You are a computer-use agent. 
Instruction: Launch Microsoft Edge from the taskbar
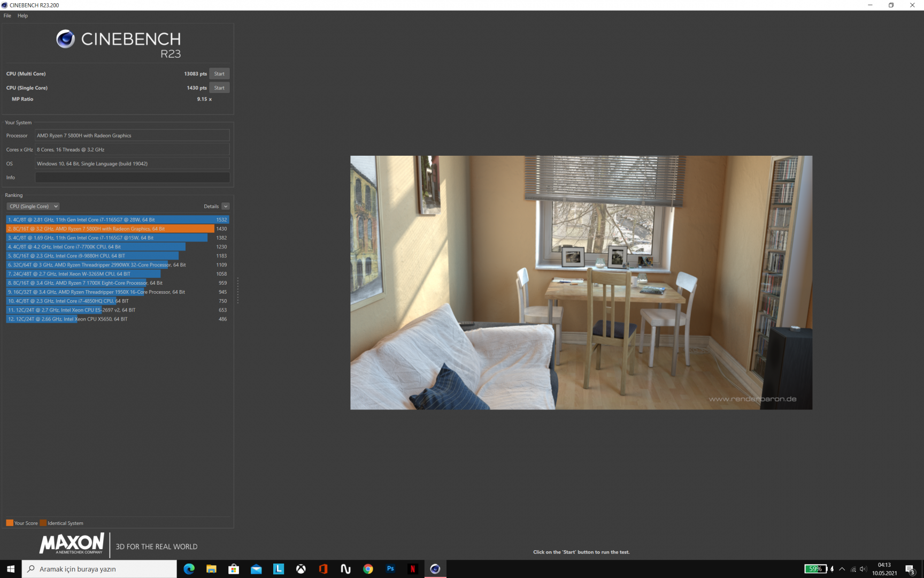pyautogui.click(x=189, y=569)
